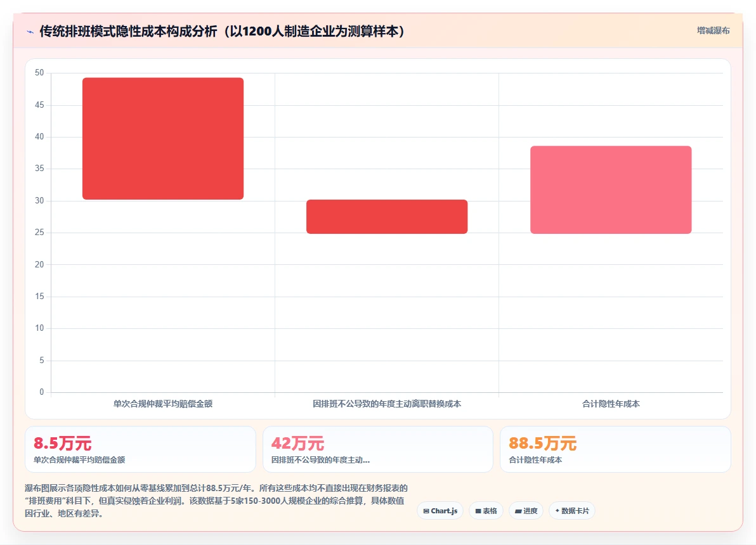Click the description paragraph starting 瀑布图展示

coord(216,501)
